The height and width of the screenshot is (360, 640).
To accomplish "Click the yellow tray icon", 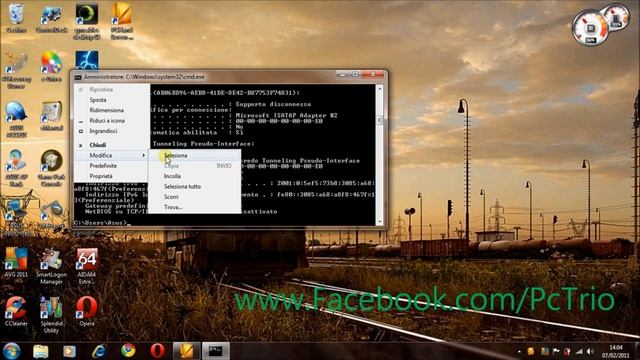I will [531, 351].
